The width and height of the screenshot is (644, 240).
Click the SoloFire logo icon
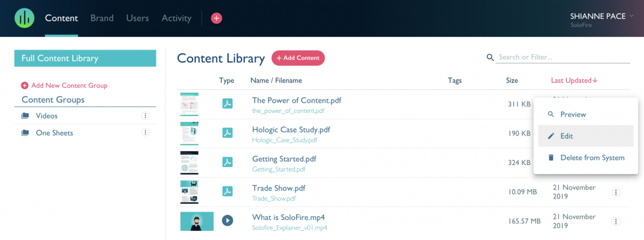pos(24,18)
